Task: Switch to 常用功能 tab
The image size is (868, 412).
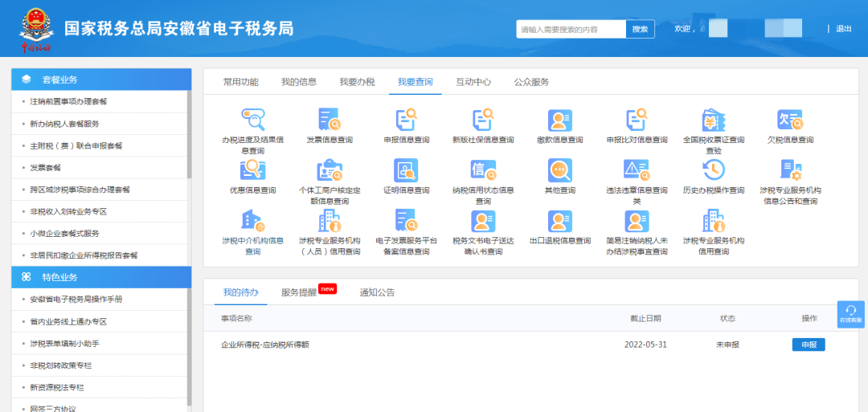Action: [x=241, y=82]
